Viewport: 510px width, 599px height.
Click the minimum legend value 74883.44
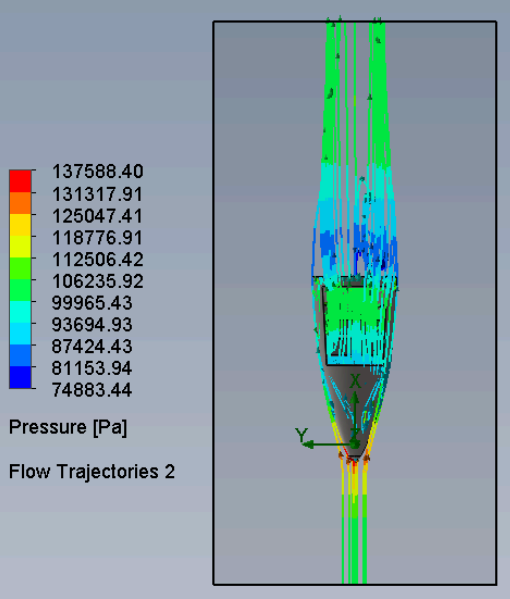(92, 390)
